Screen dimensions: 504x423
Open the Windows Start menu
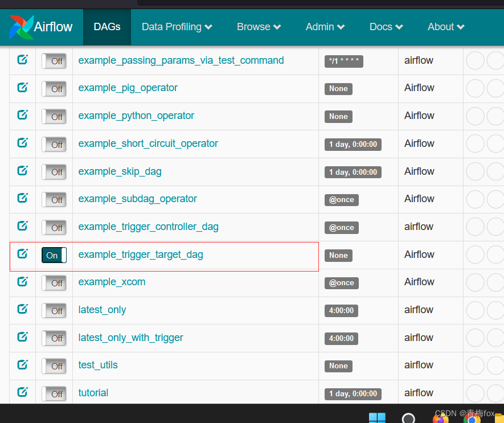377,418
